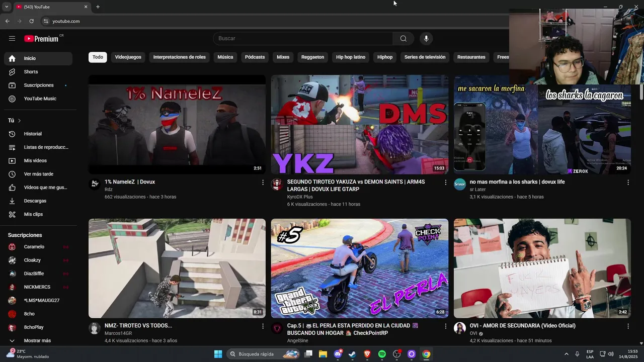Open Mis vídeos in the sidebar
Viewport: 644px width, 362px height.
[x=38, y=160]
